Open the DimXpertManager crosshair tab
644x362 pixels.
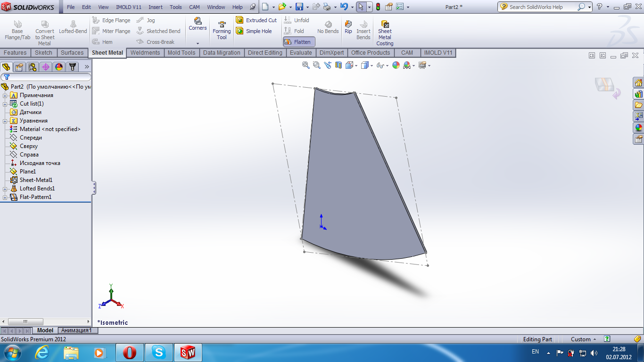tap(46, 67)
